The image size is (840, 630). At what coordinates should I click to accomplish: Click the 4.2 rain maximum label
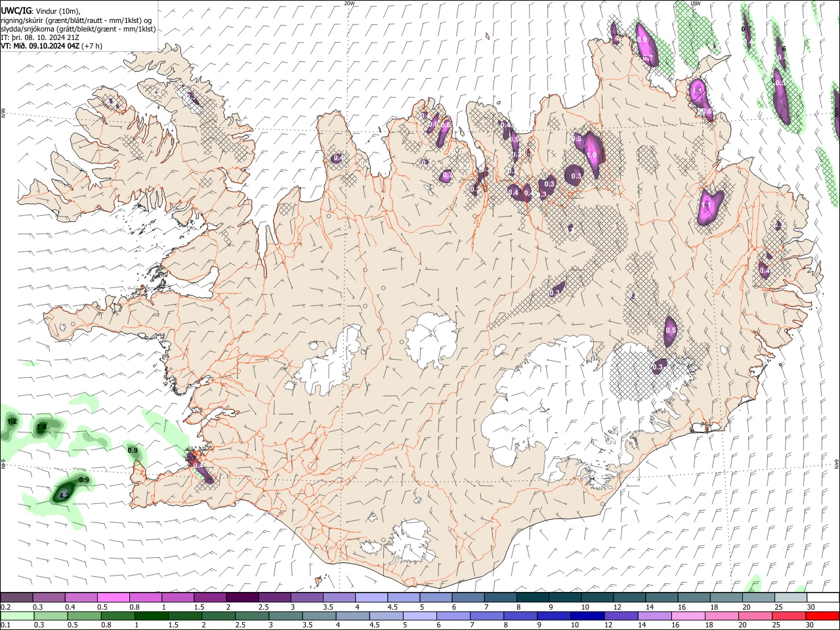[x=64, y=495]
